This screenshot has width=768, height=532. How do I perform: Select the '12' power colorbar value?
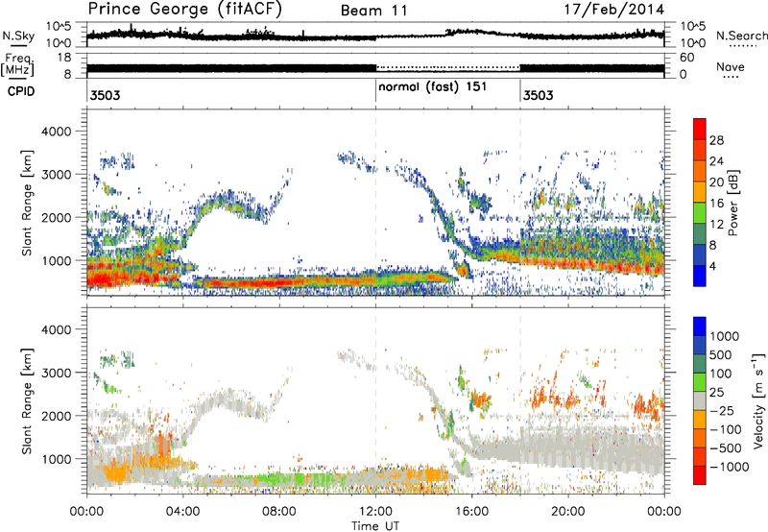(716, 225)
